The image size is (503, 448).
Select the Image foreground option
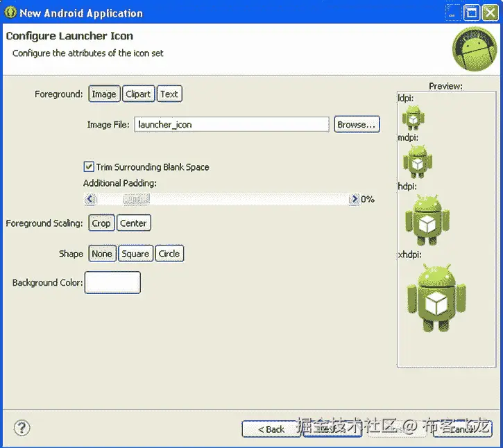pos(104,94)
